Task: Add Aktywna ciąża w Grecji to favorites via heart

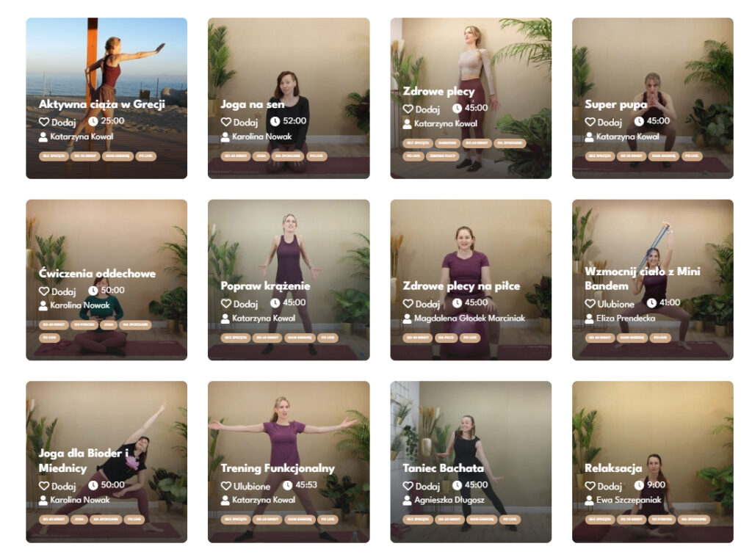Action: click(x=44, y=123)
